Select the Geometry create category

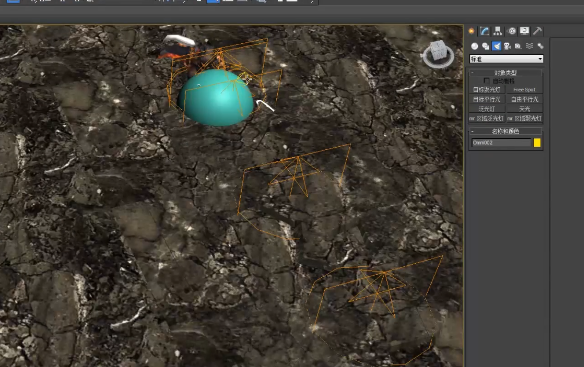tap(474, 46)
